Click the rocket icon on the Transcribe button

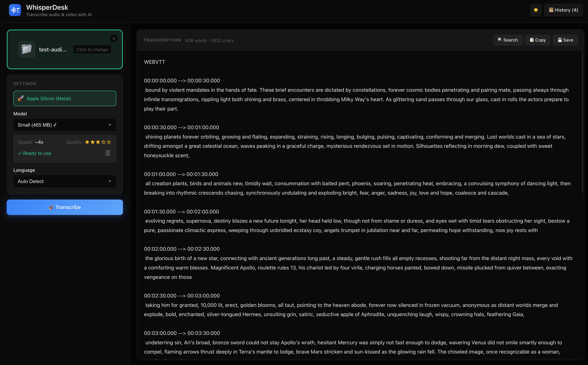click(x=51, y=207)
